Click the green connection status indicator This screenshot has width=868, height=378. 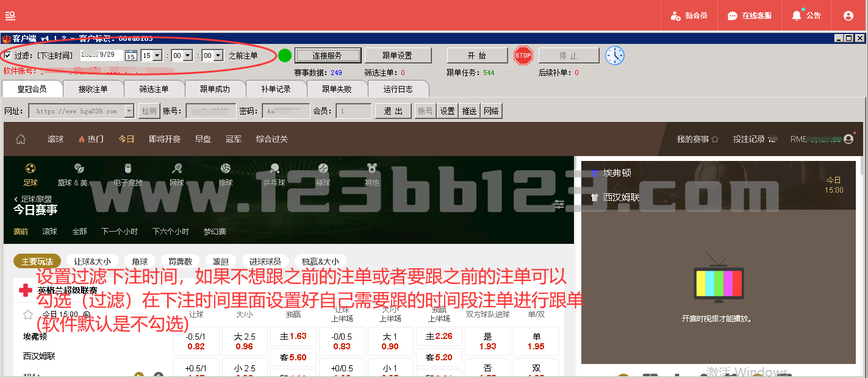[x=285, y=55]
